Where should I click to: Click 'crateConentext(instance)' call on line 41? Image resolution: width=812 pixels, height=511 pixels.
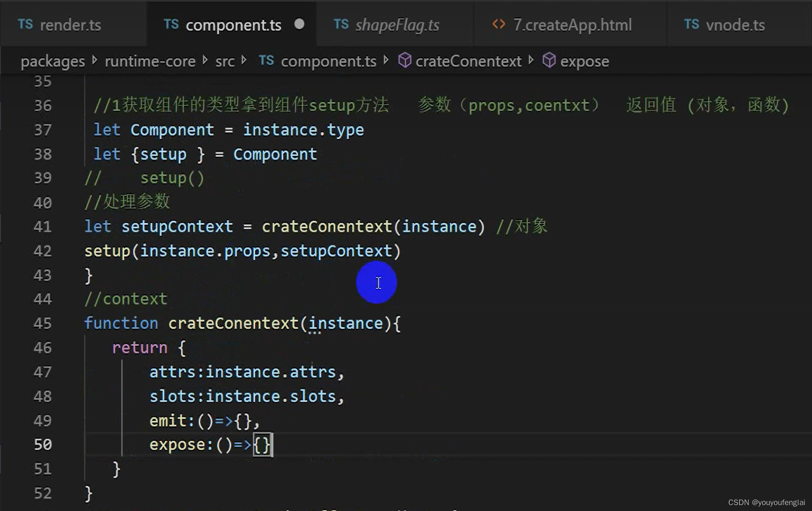[373, 227]
